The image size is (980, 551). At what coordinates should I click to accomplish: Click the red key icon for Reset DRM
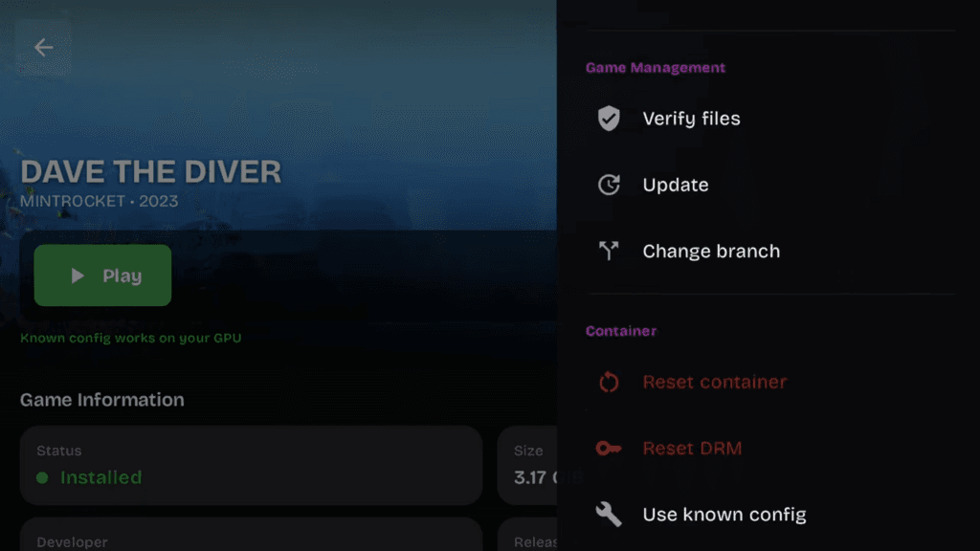tap(608, 448)
